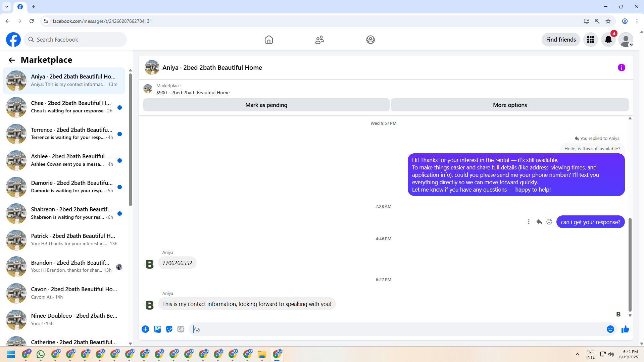644x362 pixels.
Task: Focus the Search Facebook field
Action: (75, 40)
